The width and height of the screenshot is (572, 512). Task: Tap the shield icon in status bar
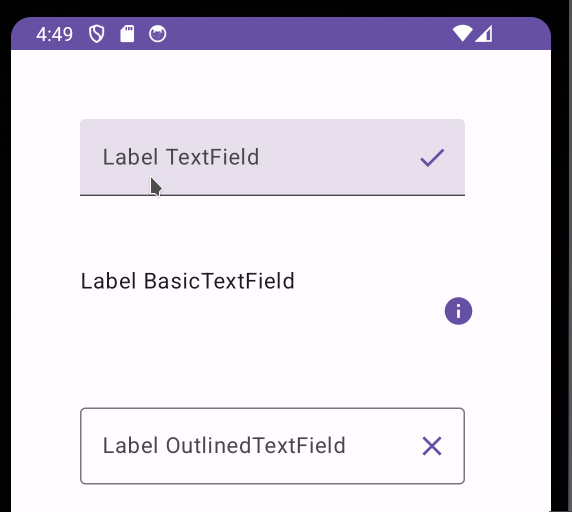point(97,34)
